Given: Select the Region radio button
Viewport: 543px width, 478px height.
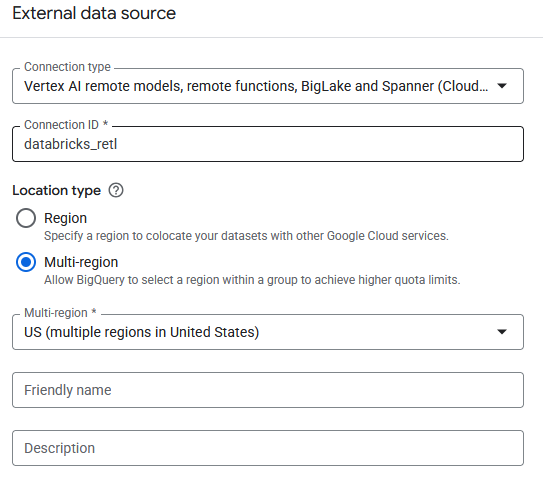Looking at the screenshot, I should 26,218.
